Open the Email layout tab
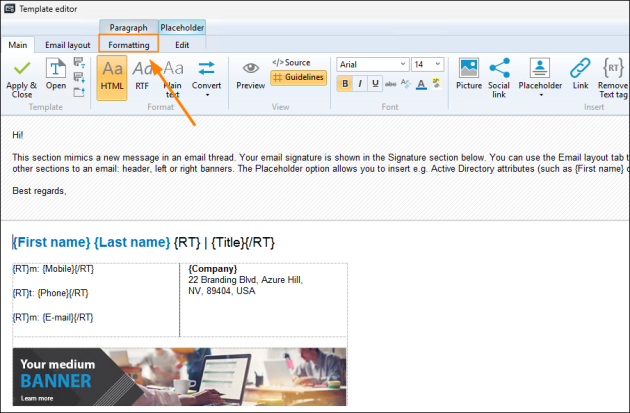This screenshot has height=413, width=630. 68,45
